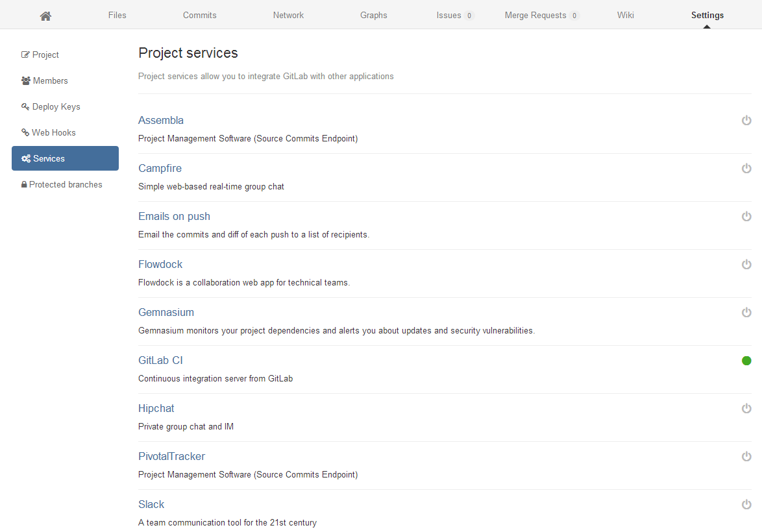This screenshot has width=762, height=532.
Task: Click the Flowdock collaboration web app description
Action: [244, 283]
